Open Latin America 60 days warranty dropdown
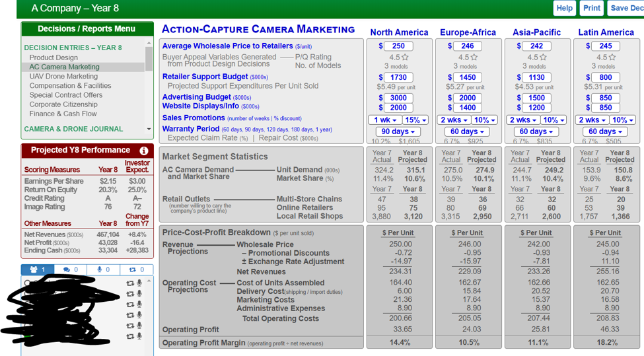Image resolution: width=644 pixels, height=356 pixels. (604, 131)
